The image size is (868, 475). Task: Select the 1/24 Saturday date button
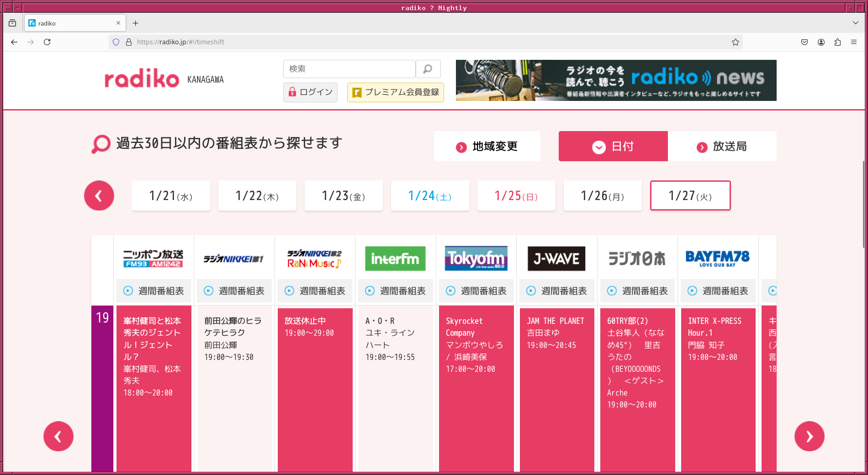[x=429, y=195]
